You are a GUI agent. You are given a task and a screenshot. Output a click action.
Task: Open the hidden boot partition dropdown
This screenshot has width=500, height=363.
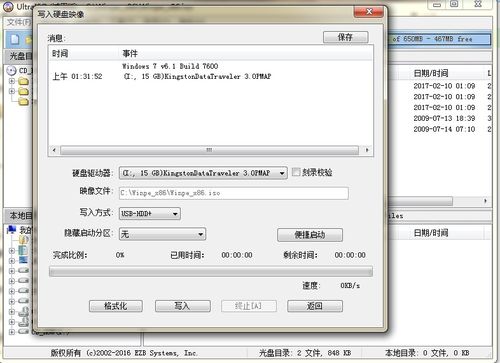(x=162, y=234)
